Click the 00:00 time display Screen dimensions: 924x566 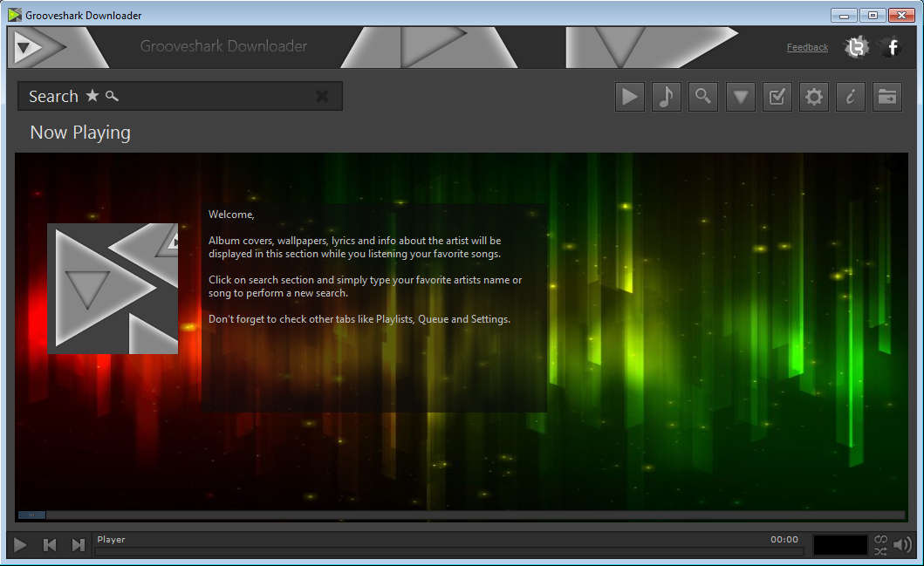(x=784, y=540)
